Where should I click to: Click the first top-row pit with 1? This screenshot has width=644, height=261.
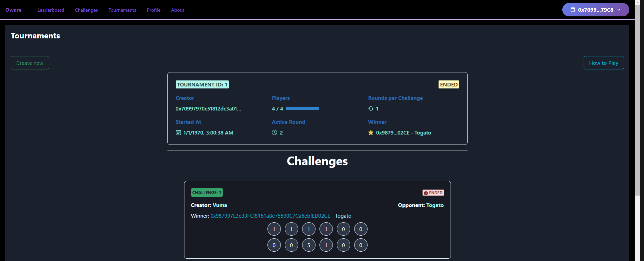[x=274, y=229]
